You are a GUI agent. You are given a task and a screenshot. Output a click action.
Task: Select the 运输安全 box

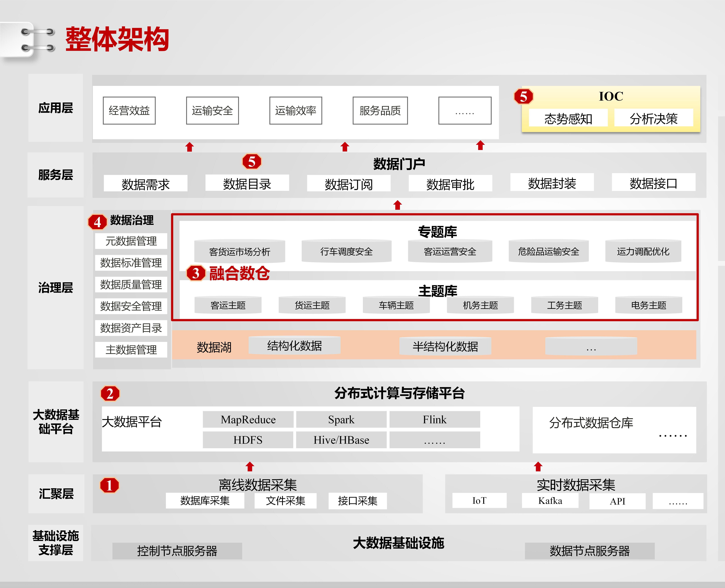coord(212,111)
